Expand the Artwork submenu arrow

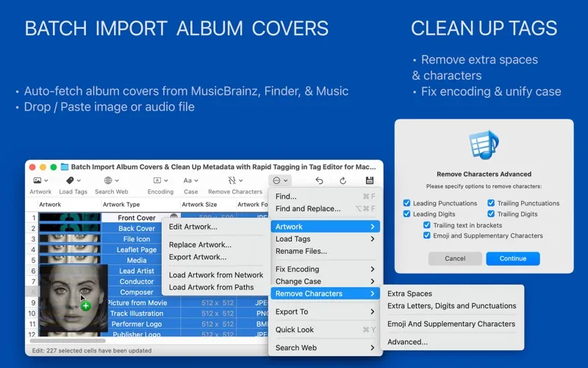point(373,227)
